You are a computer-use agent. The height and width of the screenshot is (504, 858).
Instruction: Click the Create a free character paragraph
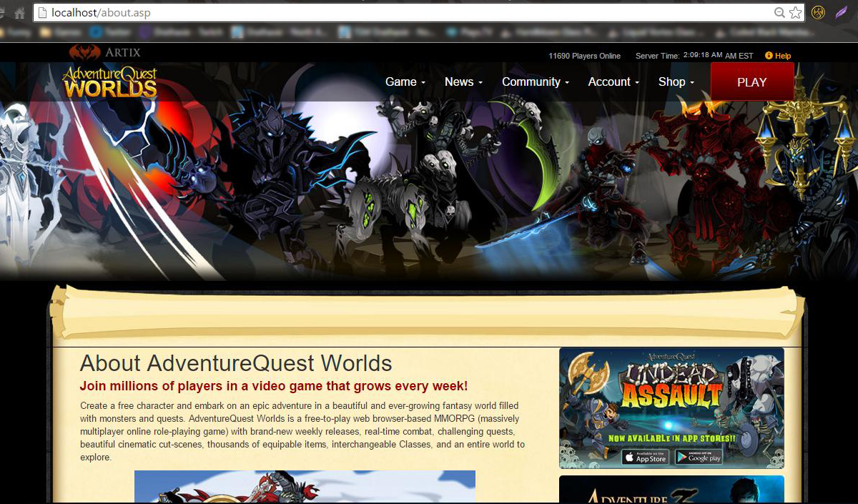click(x=302, y=431)
